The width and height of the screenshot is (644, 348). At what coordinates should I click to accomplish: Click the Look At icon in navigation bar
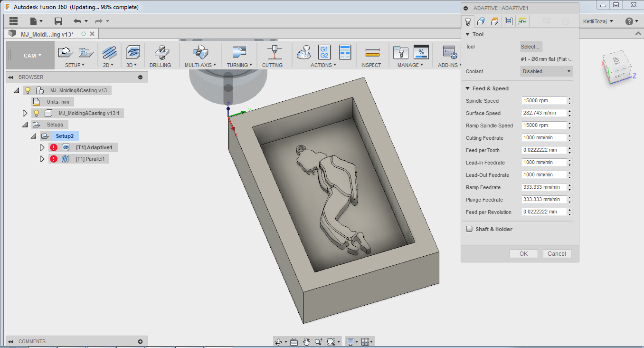[x=294, y=341]
